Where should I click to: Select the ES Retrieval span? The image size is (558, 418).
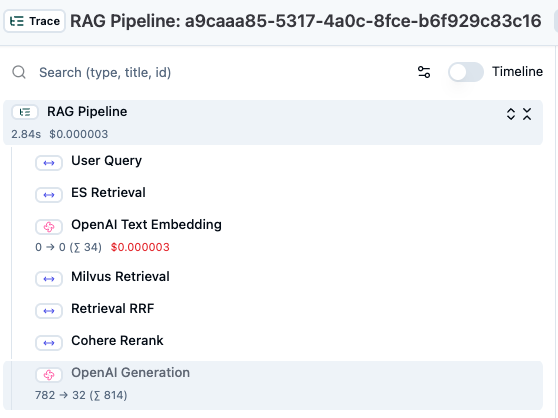[108, 192]
